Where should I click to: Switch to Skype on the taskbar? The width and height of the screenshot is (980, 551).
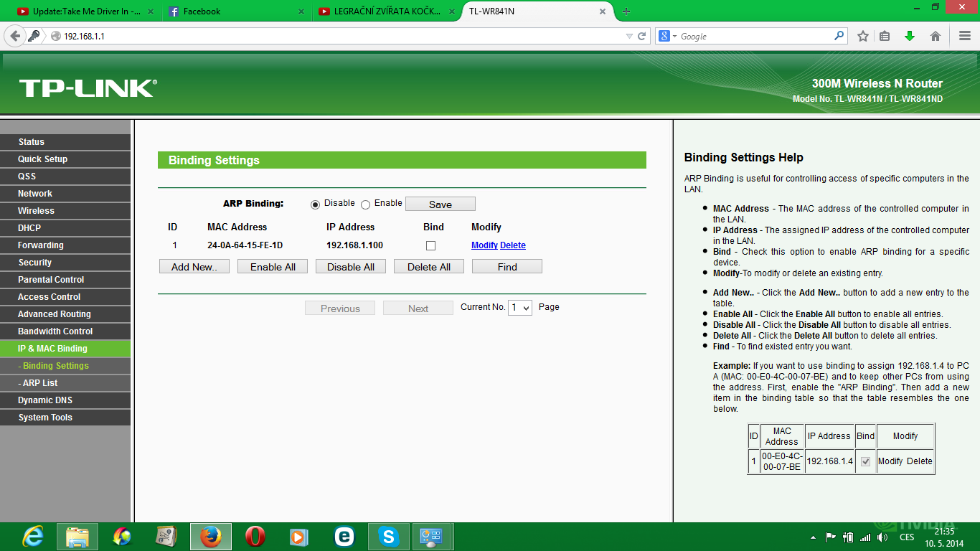(389, 537)
